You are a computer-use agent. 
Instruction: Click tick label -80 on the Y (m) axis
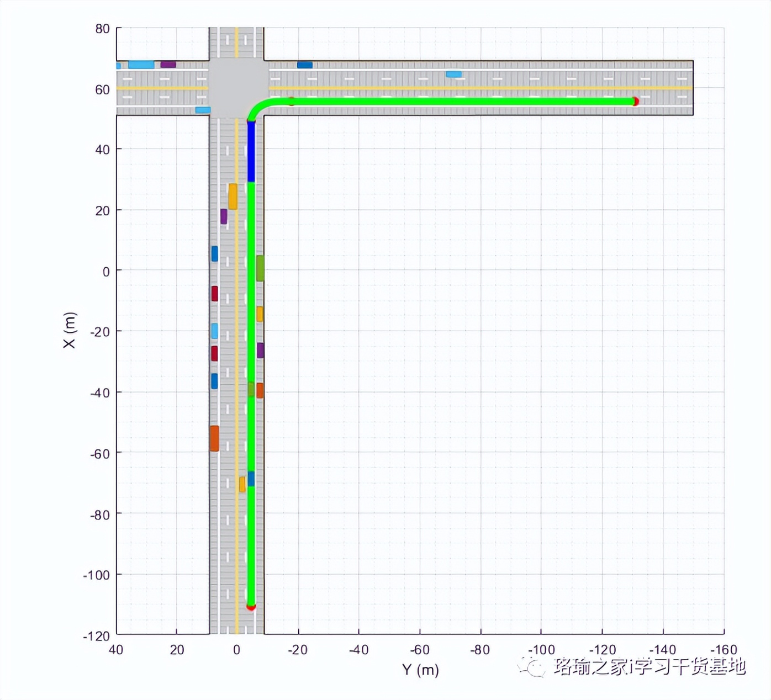480,650
